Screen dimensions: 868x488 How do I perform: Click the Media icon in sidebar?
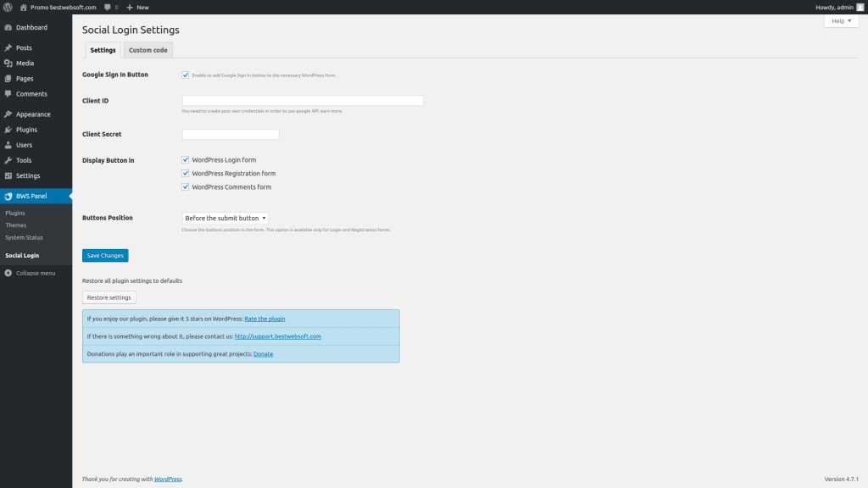8,63
